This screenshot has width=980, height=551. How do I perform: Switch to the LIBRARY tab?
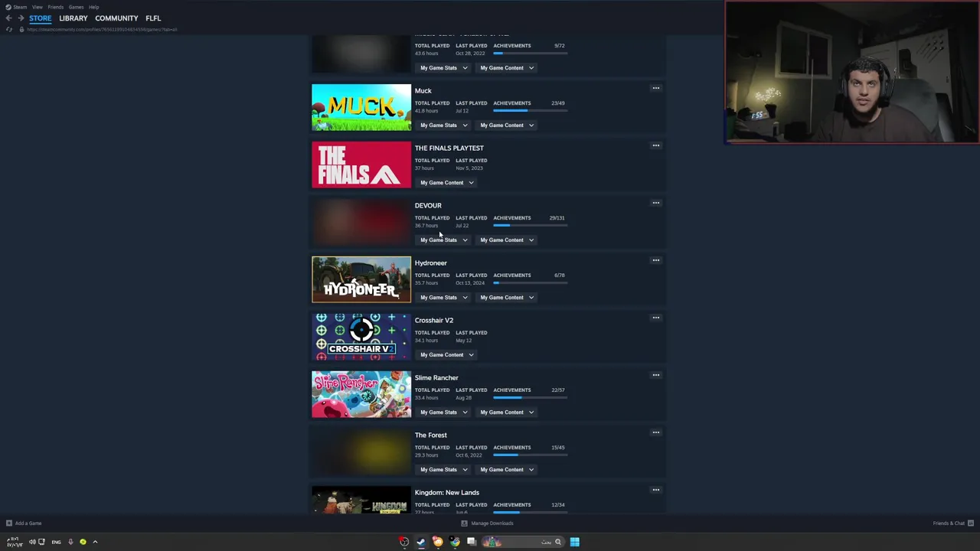tap(73, 18)
